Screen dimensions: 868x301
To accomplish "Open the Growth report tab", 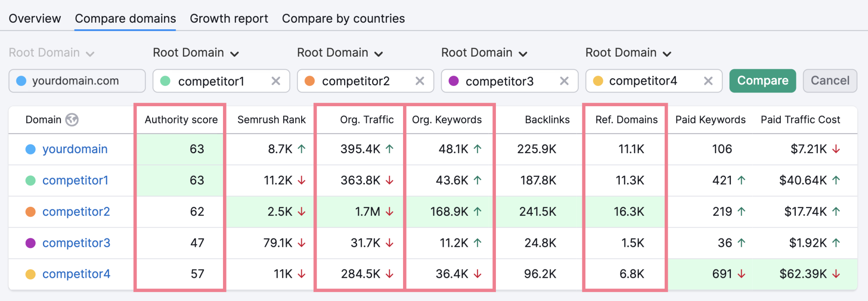I will [x=229, y=18].
